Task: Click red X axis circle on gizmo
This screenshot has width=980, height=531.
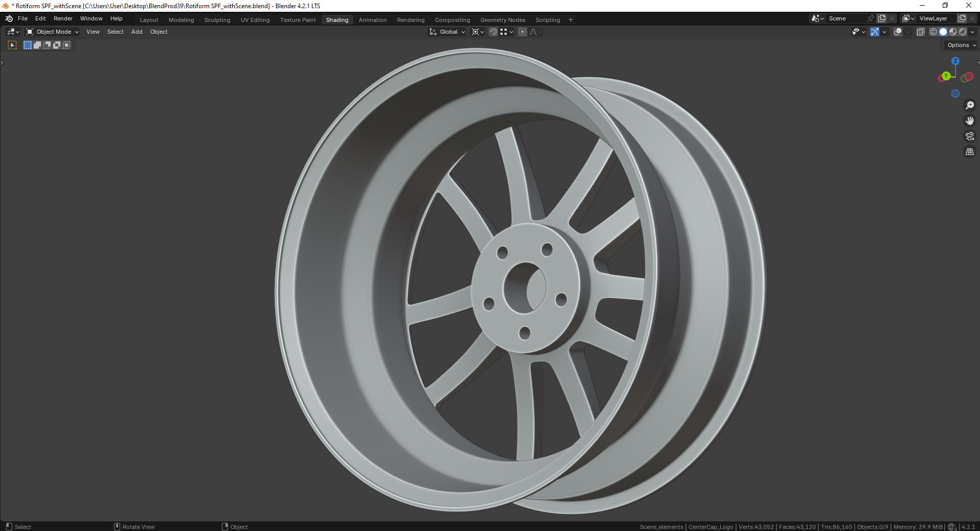Action: click(x=968, y=77)
